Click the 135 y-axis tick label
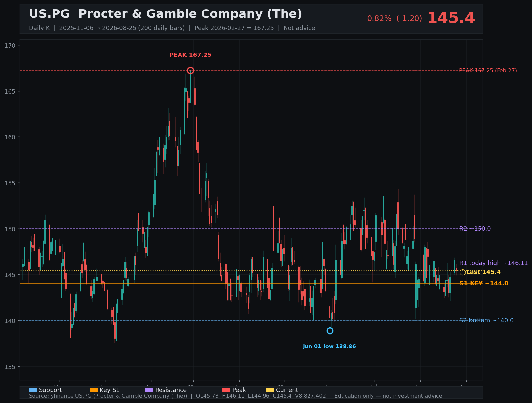Image resolution: width=532 pixels, height=403 pixels. click(x=10, y=366)
